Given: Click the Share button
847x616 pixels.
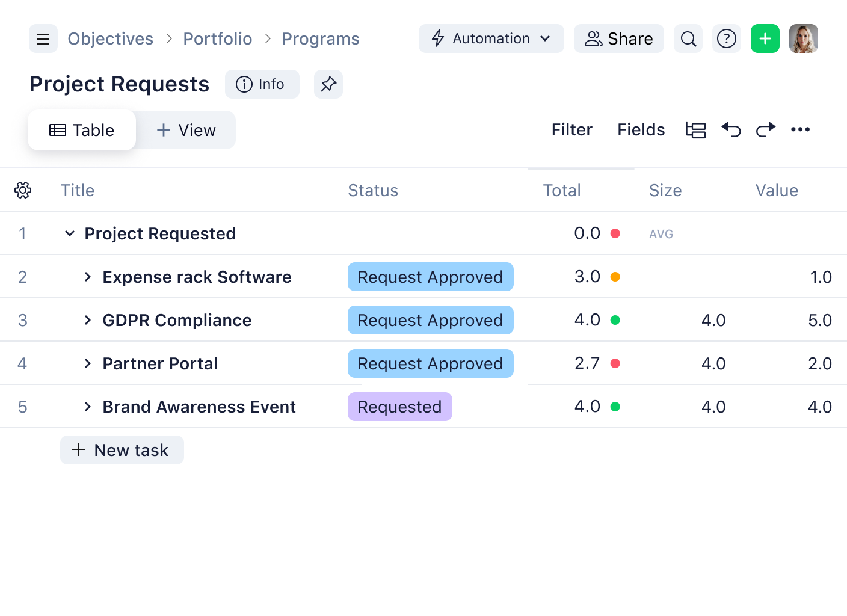Looking at the screenshot, I should 618,38.
